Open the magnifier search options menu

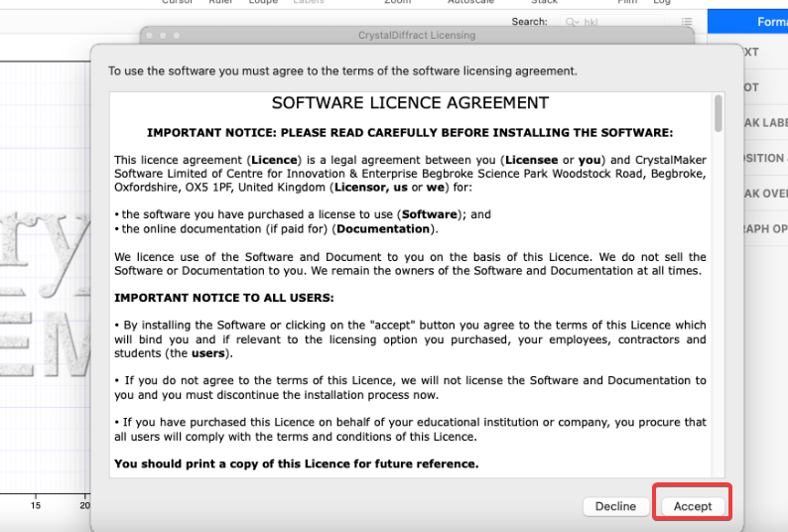pos(572,22)
